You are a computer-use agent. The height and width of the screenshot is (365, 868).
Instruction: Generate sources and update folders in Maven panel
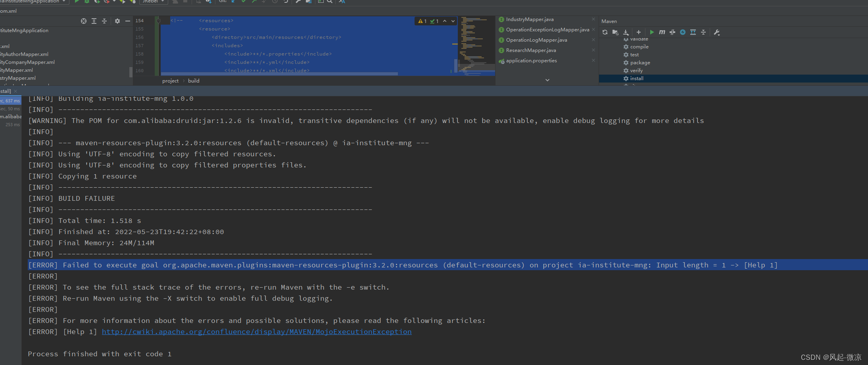(x=615, y=32)
